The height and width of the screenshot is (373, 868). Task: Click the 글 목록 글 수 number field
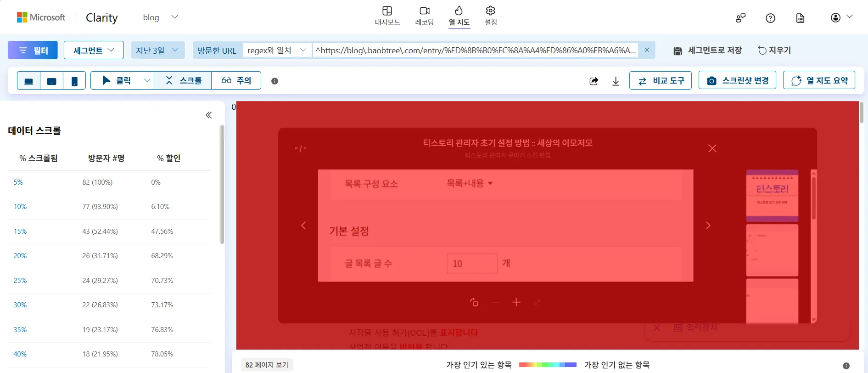472,264
